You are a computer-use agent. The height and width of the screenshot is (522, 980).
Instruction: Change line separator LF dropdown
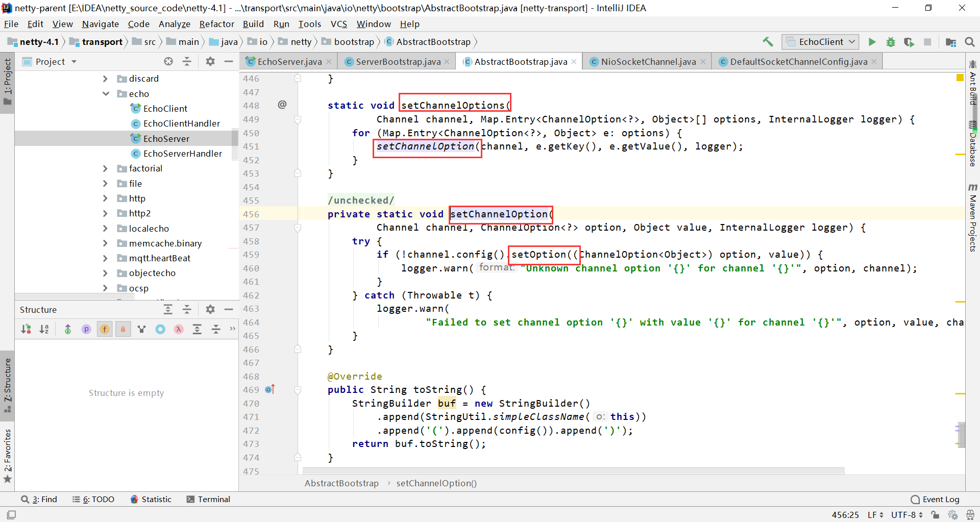tap(875, 514)
